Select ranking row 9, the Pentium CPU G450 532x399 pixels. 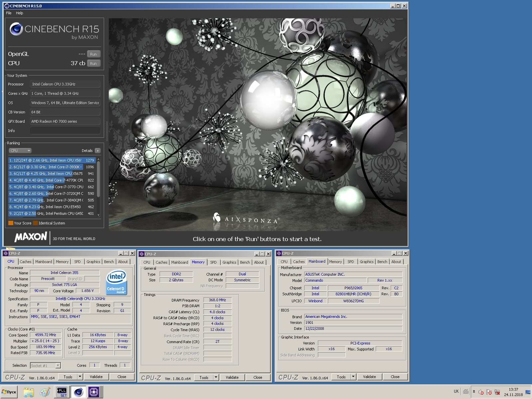(52, 213)
